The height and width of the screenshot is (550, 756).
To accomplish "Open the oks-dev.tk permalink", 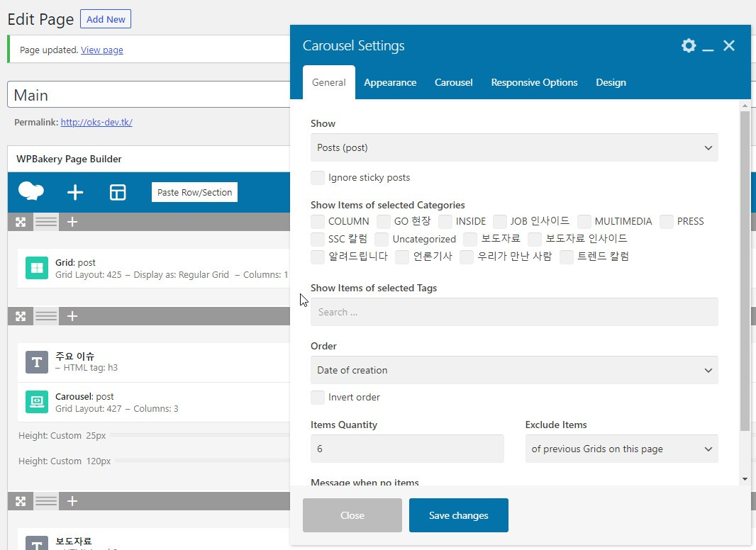I will pyautogui.click(x=96, y=122).
